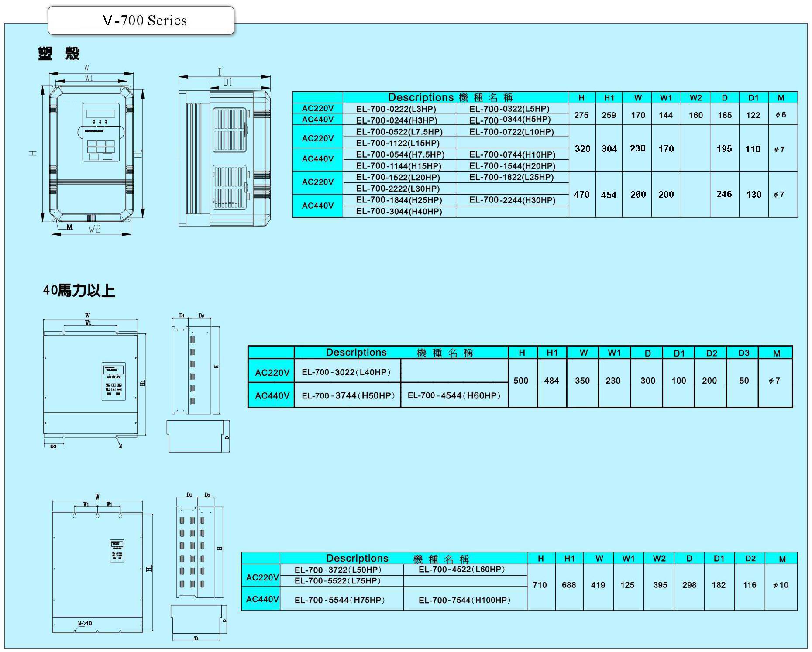
Task: Select model EL-700-2222(L30HP)
Action: coord(398,189)
